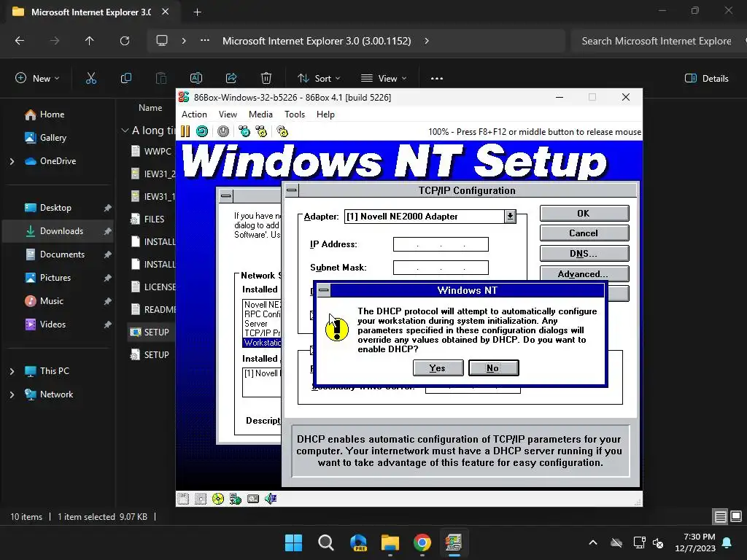Go up one folder level
This screenshot has width=747, height=560.
click(x=89, y=41)
